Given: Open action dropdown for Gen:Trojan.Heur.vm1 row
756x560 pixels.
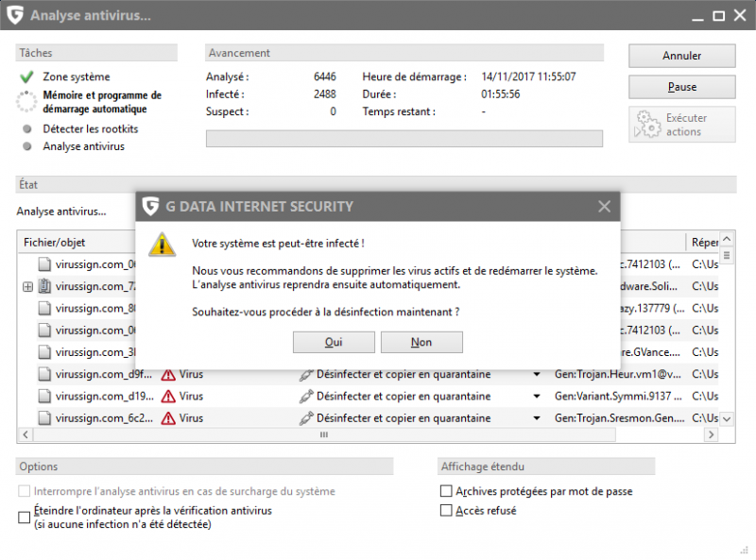Looking at the screenshot, I should pos(537,375).
